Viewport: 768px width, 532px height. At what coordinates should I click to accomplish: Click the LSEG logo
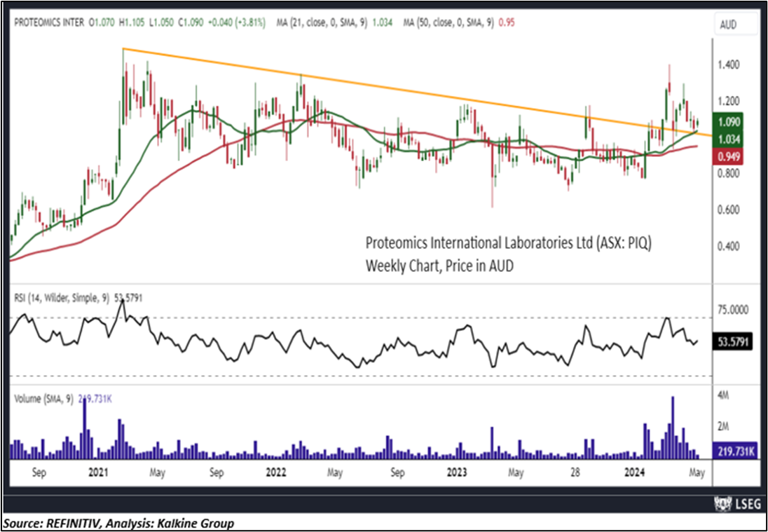click(x=736, y=503)
